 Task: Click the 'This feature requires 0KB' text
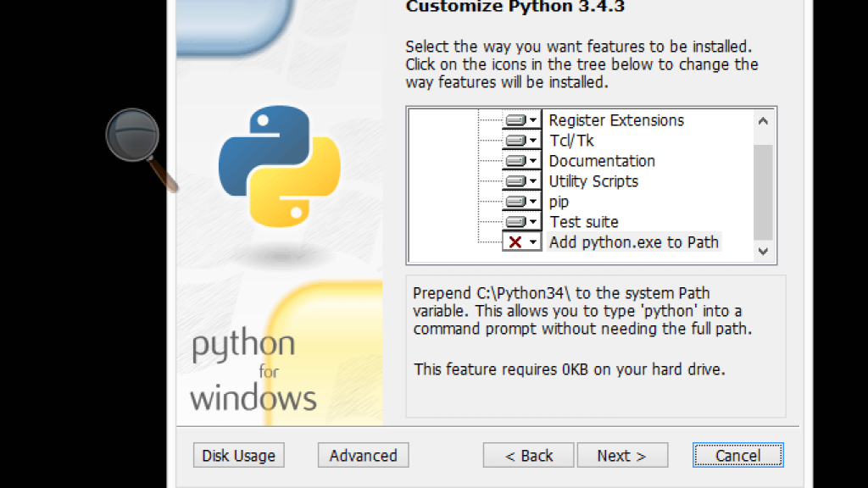pyautogui.click(x=569, y=369)
